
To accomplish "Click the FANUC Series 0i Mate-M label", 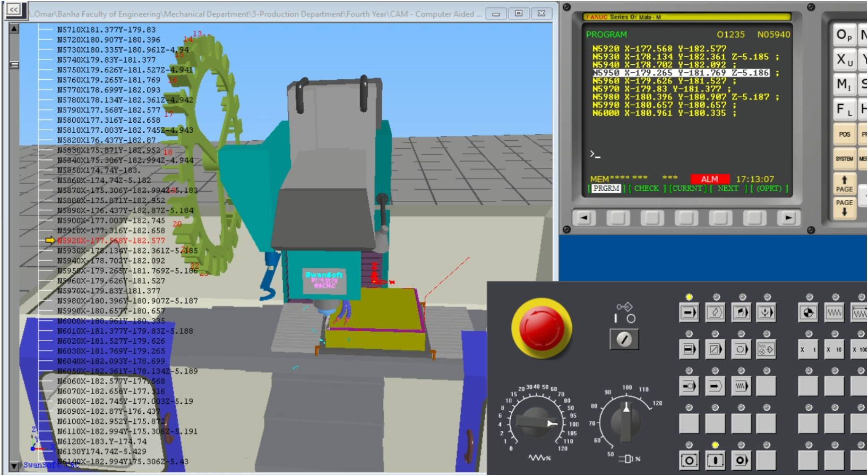I will (623, 17).
